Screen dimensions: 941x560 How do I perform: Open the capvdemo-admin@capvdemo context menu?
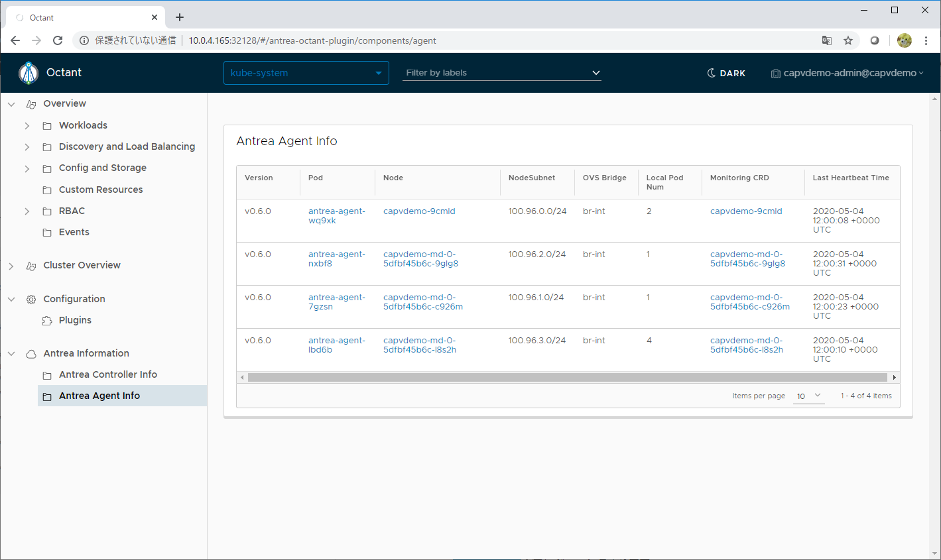(x=847, y=73)
